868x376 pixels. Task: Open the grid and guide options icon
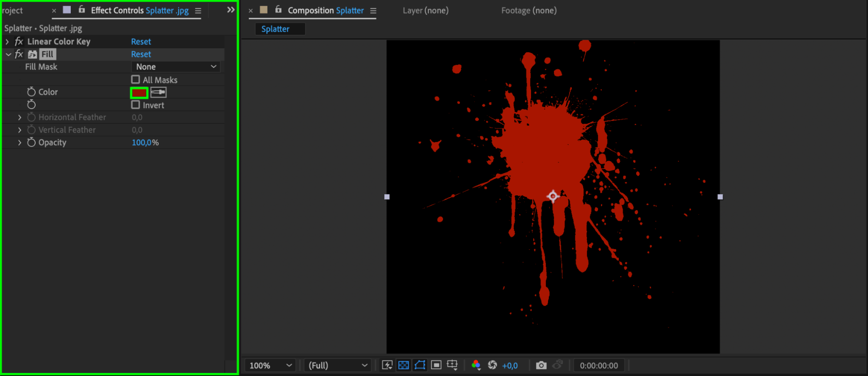click(x=452, y=365)
